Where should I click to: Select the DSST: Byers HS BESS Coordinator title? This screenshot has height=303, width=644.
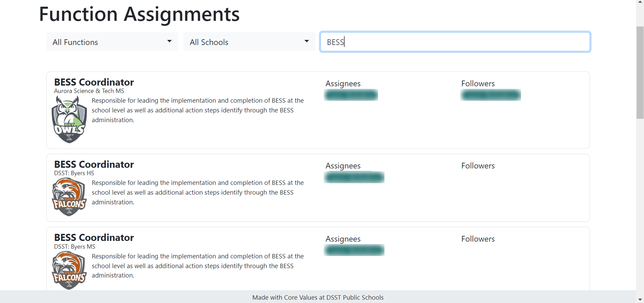coord(94,164)
